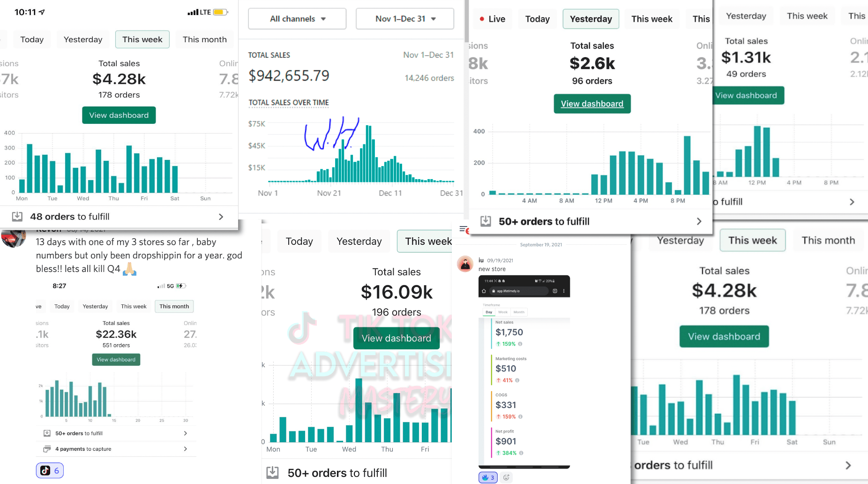Select the Live tab with the red dot
Viewport: 868px width, 484px height.
pyautogui.click(x=492, y=19)
